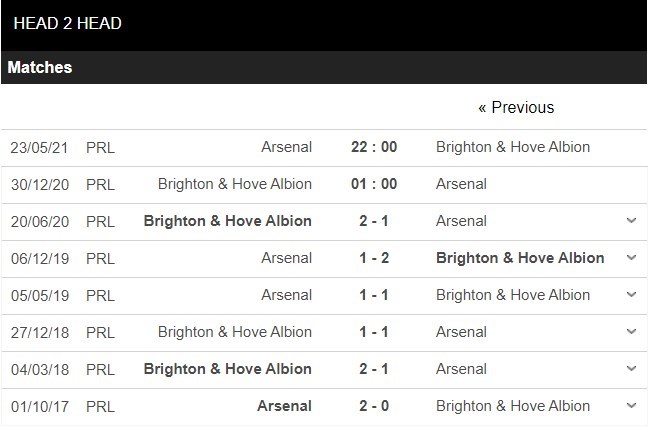The width and height of the screenshot is (649, 427).
Task: Open the 2 - 0 score from 01/10/17
Action: (x=374, y=406)
